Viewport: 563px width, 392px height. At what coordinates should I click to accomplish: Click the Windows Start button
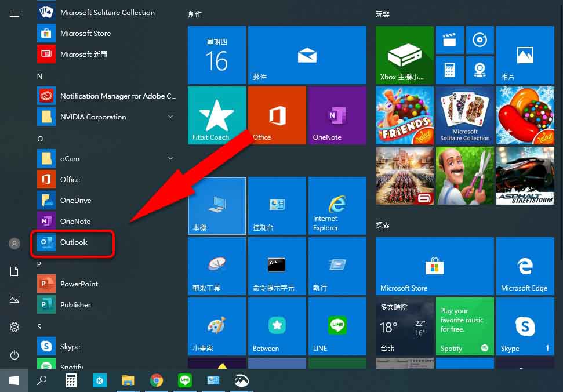click(x=14, y=380)
